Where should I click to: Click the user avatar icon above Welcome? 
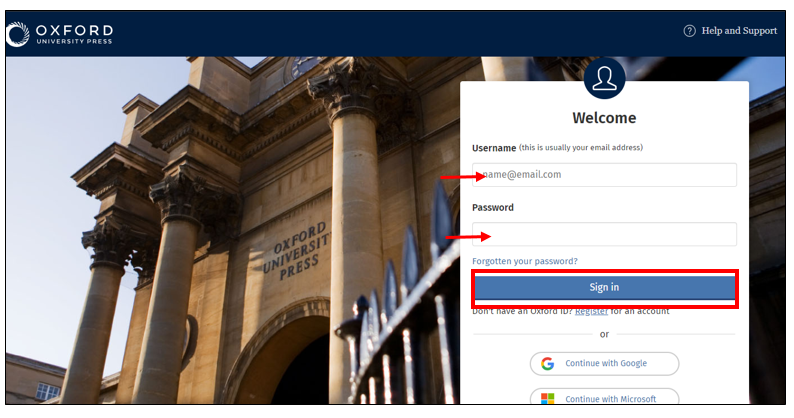coord(604,78)
